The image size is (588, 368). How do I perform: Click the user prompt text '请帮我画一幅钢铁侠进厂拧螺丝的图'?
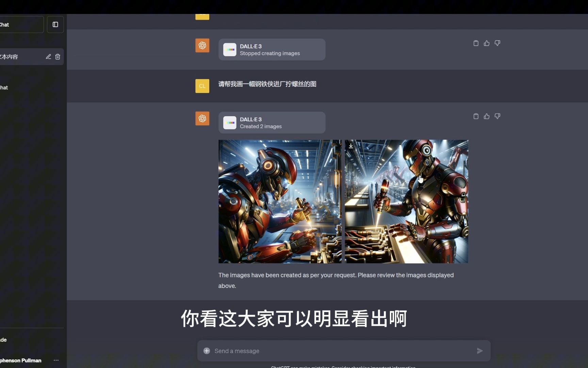pyautogui.click(x=267, y=84)
